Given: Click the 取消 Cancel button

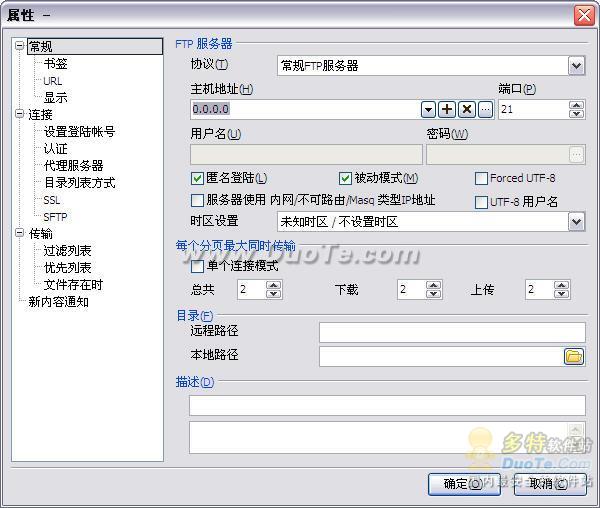Looking at the screenshot, I should [x=549, y=484].
